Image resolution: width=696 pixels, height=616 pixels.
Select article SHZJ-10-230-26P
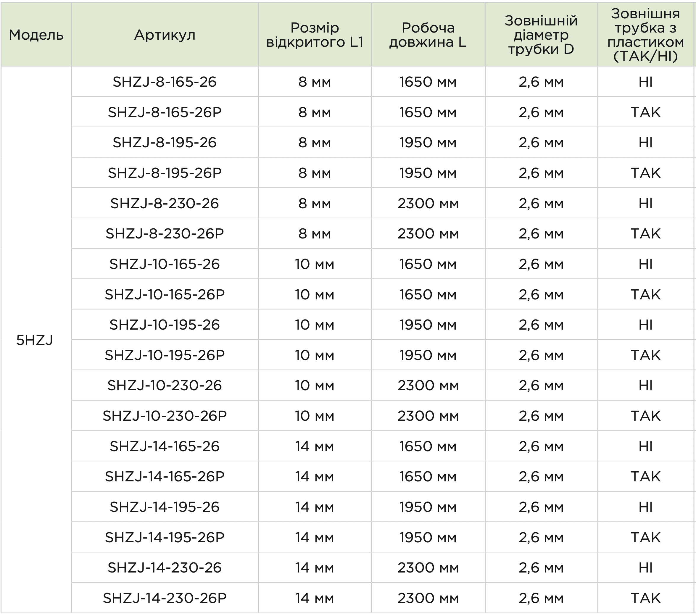[165, 416]
